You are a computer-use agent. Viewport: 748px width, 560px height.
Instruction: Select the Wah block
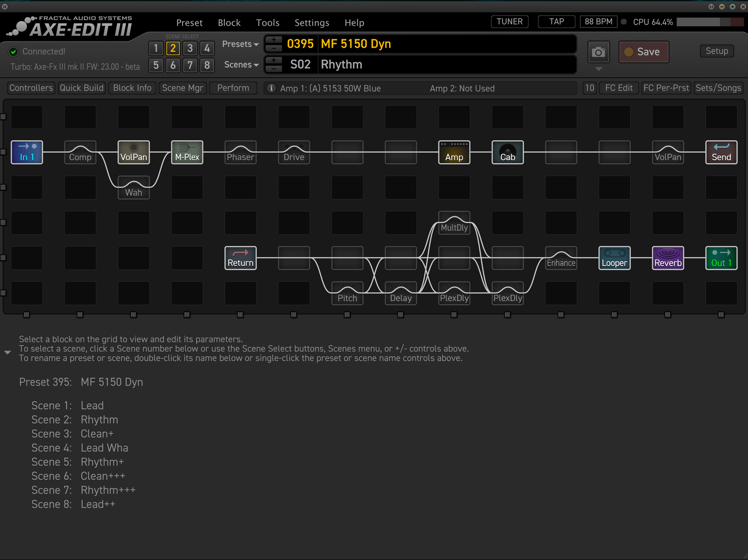tap(134, 187)
